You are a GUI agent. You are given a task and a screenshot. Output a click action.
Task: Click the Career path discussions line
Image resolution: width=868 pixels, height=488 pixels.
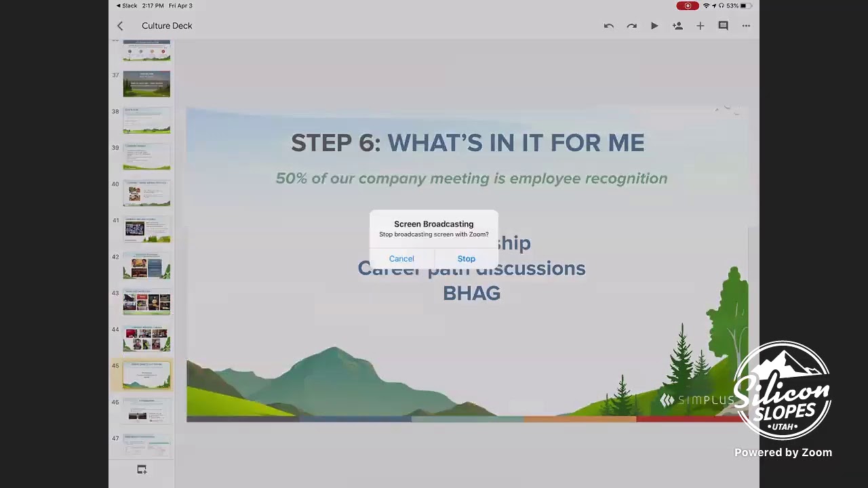tap(471, 268)
